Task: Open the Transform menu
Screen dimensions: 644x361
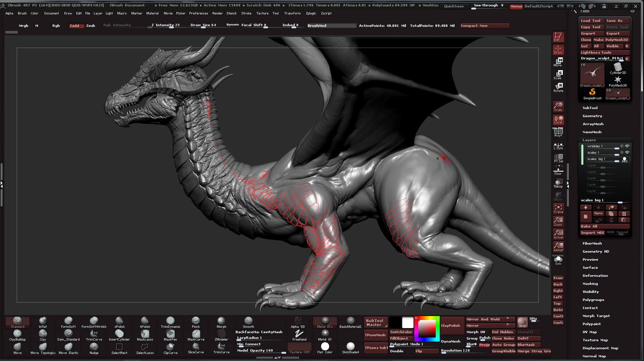Action: pos(292,13)
